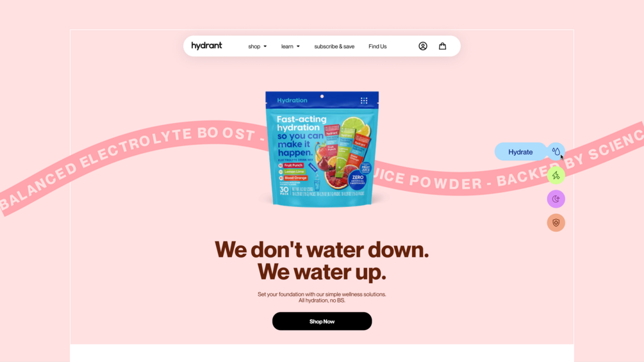Open the shop dropdown menu
This screenshot has width=644, height=362.
click(257, 46)
